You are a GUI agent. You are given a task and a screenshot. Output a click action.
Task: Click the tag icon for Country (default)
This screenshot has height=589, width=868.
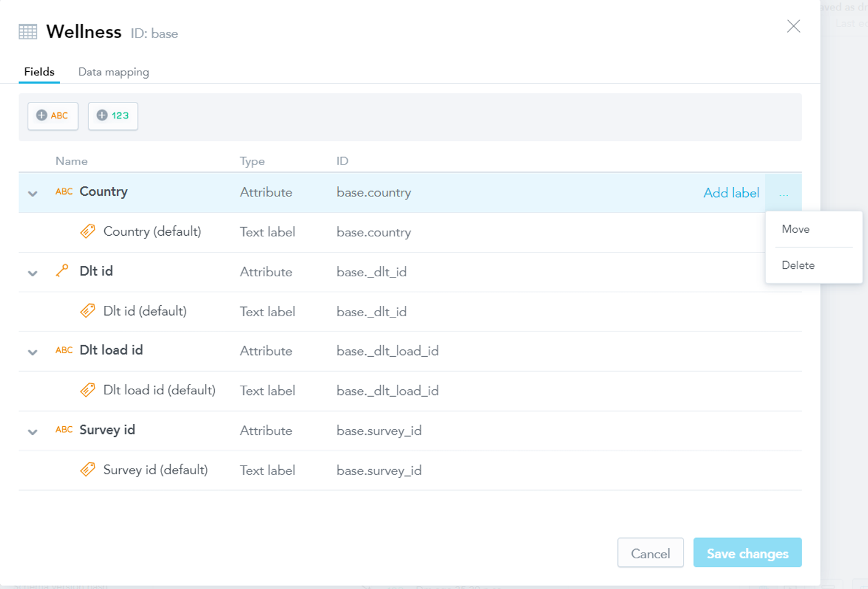[x=87, y=232]
